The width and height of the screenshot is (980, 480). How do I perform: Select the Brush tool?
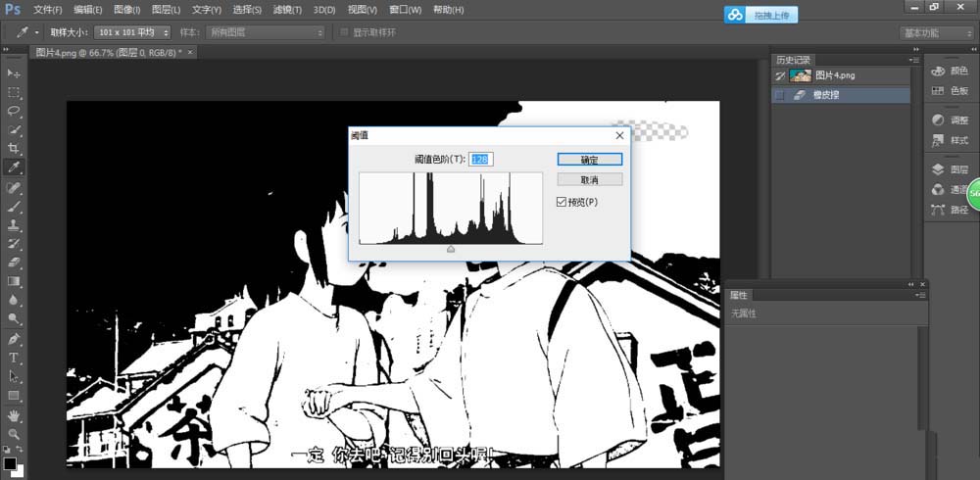[x=14, y=207]
